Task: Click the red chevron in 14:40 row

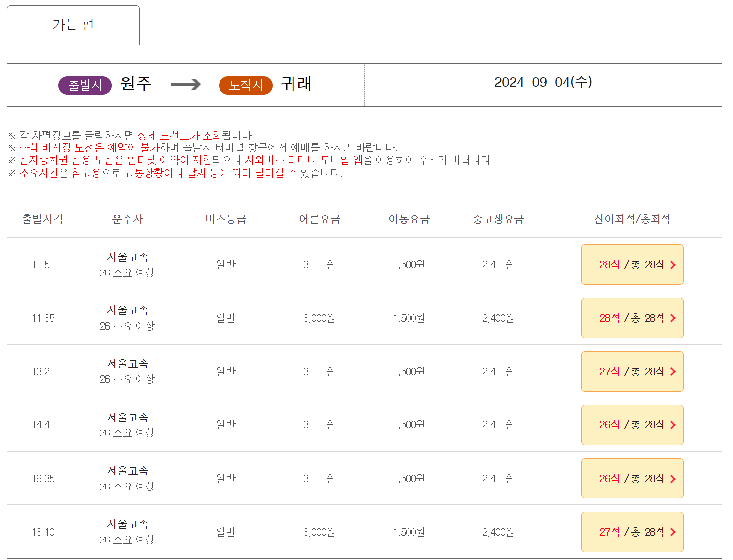Action: click(x=673, y=425)
